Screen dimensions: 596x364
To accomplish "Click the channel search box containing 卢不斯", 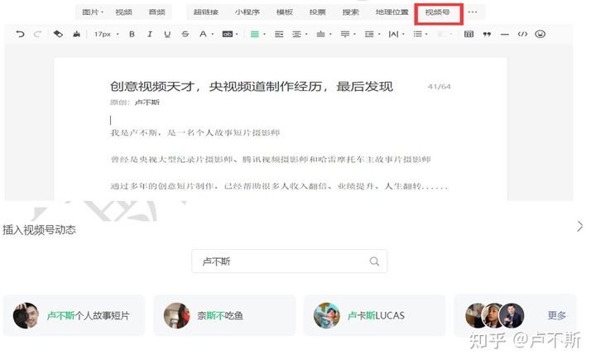I will (289, 261).
